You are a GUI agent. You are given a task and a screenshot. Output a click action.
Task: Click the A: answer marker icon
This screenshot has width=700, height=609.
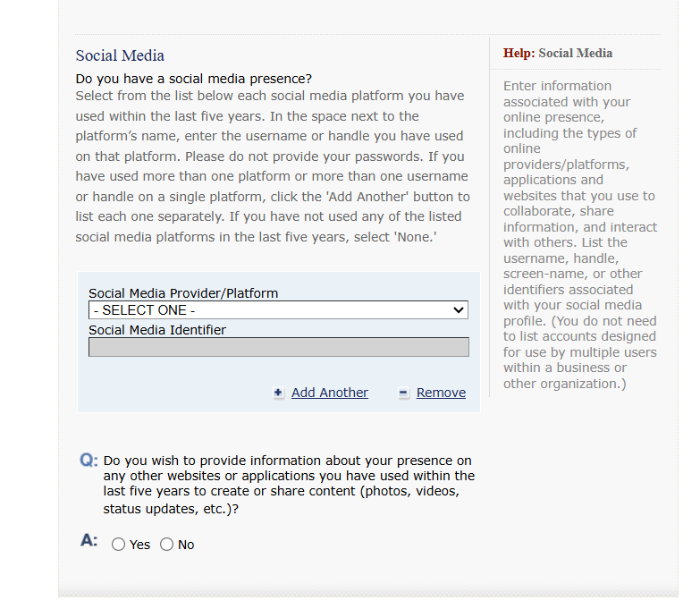coord(89,540)
